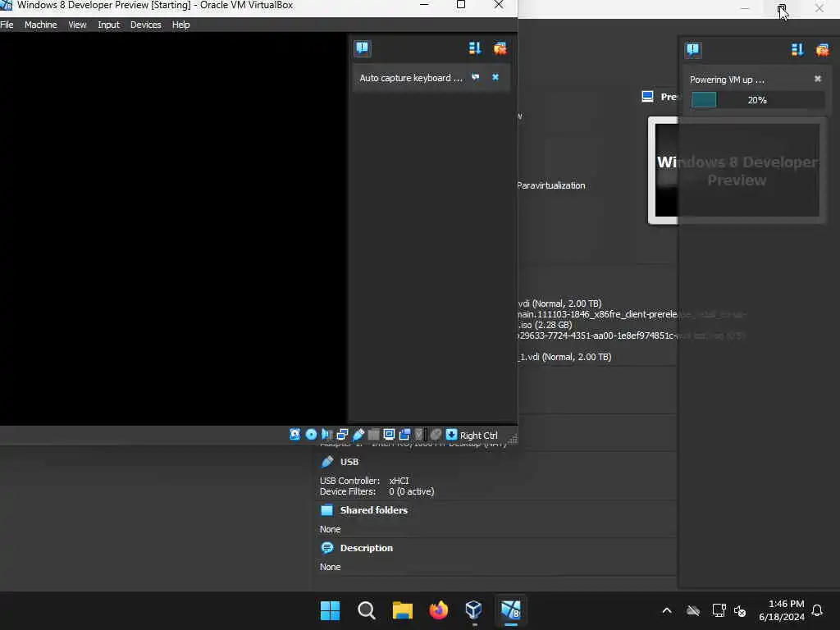This screenshot has height=630, width=840.
Task: Clear all notifications in VM window panel
Action: [x=500, y=48]
